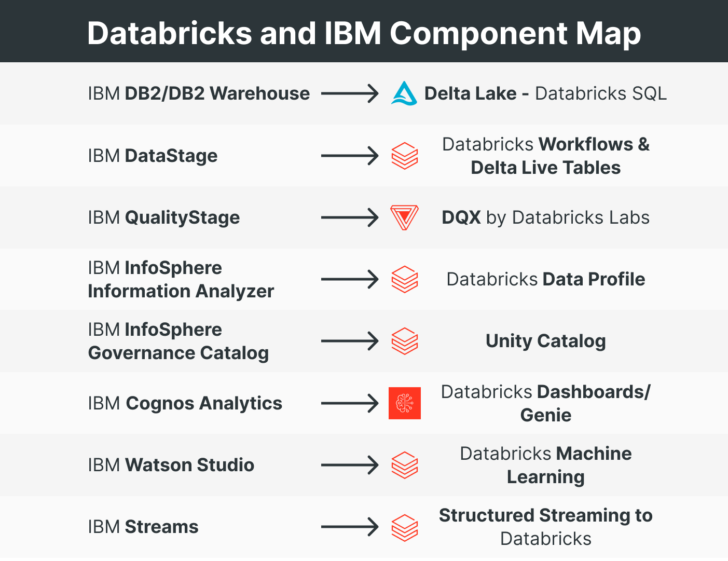Select the IBM DataStage label
The image size is (728, 561).
click(152, 155)
